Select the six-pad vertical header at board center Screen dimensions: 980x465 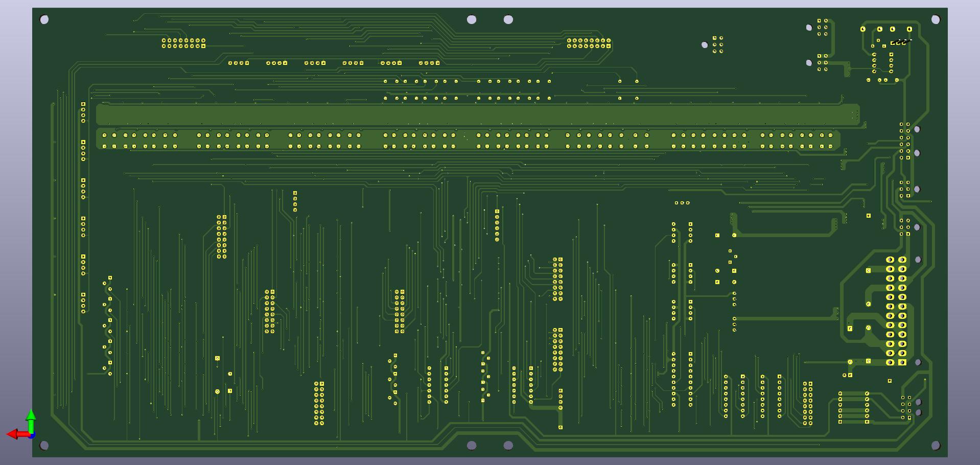coord(497,225)
